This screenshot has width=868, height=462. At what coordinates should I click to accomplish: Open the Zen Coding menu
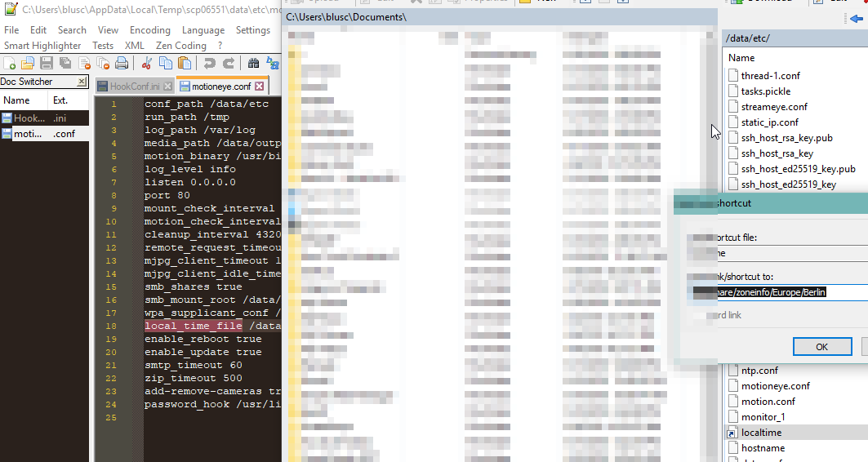(181, 46)
